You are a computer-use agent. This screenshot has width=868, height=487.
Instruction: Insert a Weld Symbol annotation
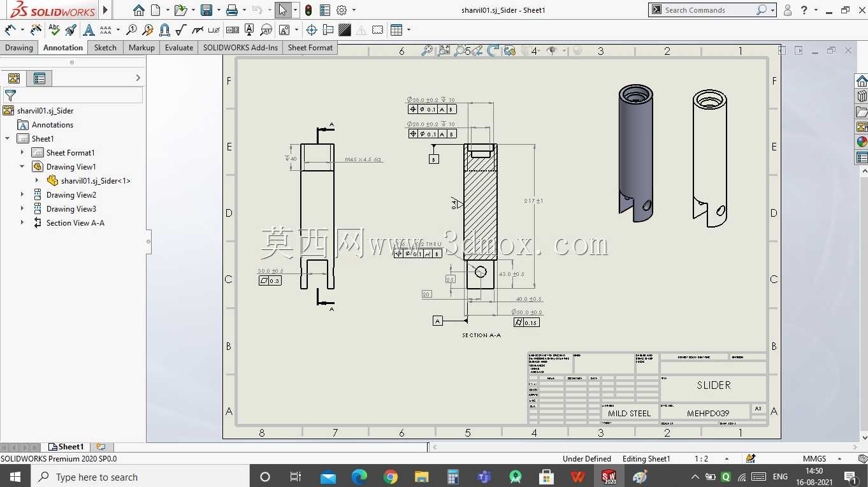coord(198,29)
